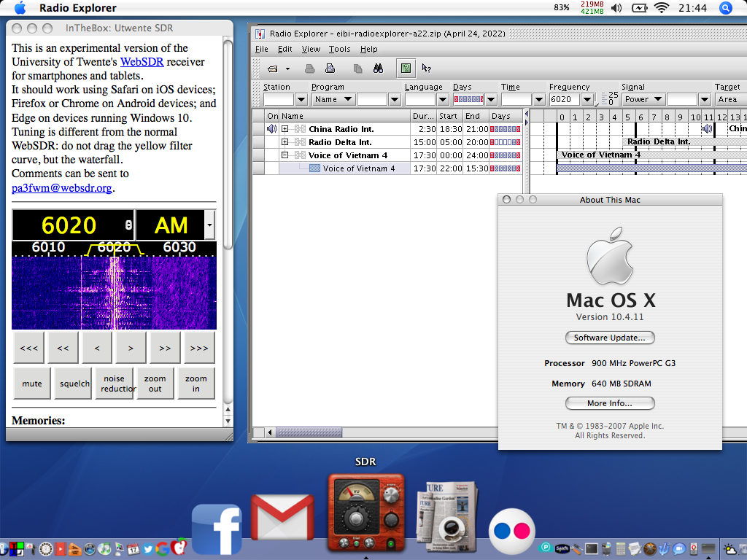Click the iTunes icon in the Dock

click(104, 549)
